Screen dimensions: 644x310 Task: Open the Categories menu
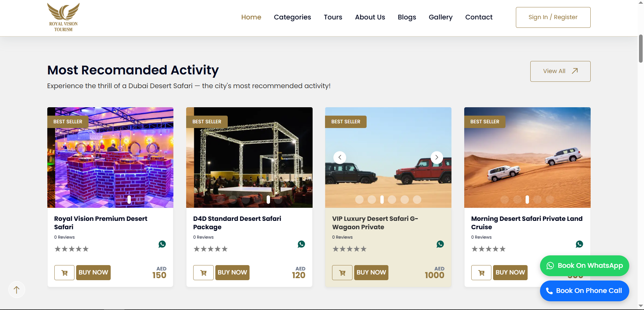(x=292, y=17)
